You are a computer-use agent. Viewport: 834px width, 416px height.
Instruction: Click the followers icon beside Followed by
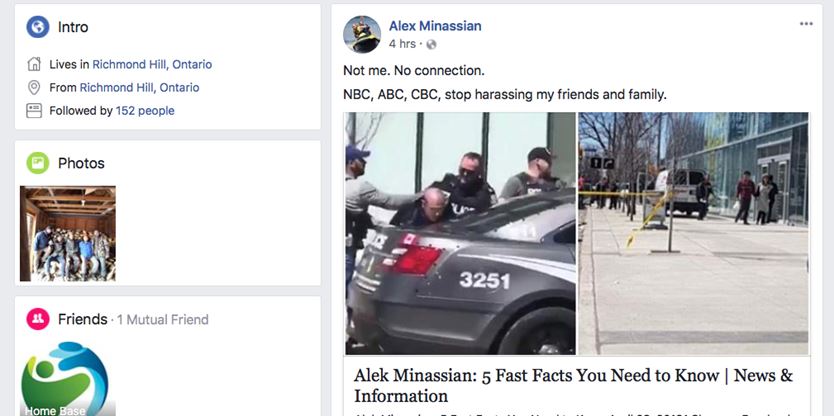coord(34,111)
